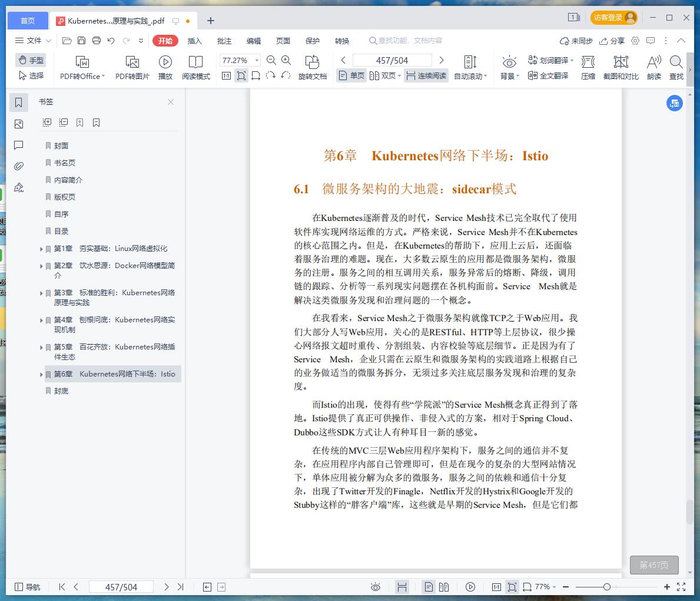Enable 双页 two-page view
This screenshot has width=700, height=601.
pos(385,75)
